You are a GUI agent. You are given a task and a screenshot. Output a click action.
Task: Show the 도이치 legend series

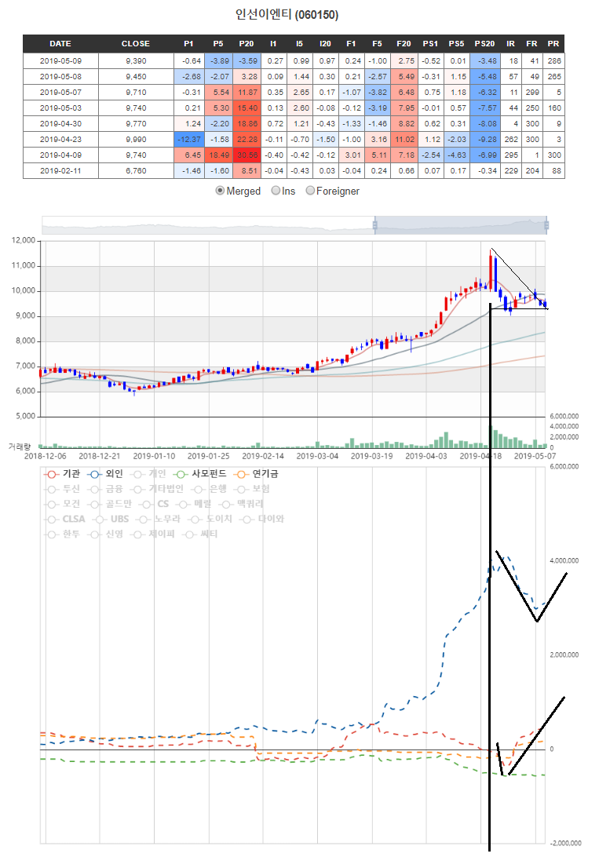(210, 519)
